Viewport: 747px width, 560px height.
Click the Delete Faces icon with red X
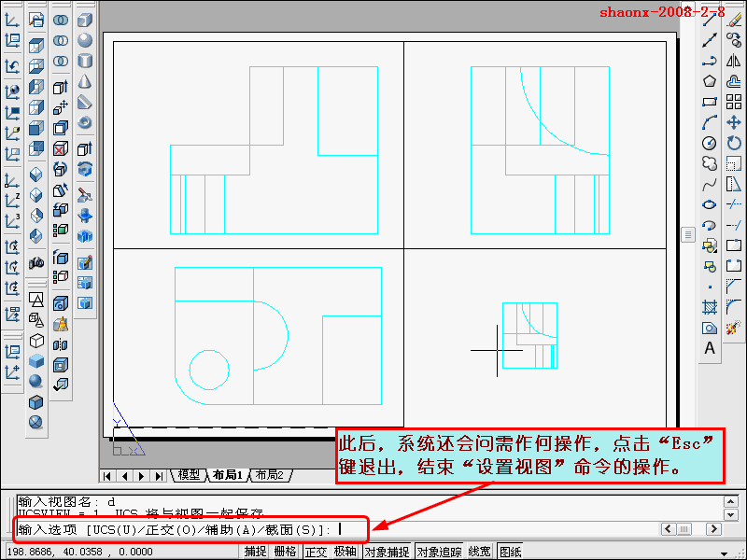click(61, 149)
